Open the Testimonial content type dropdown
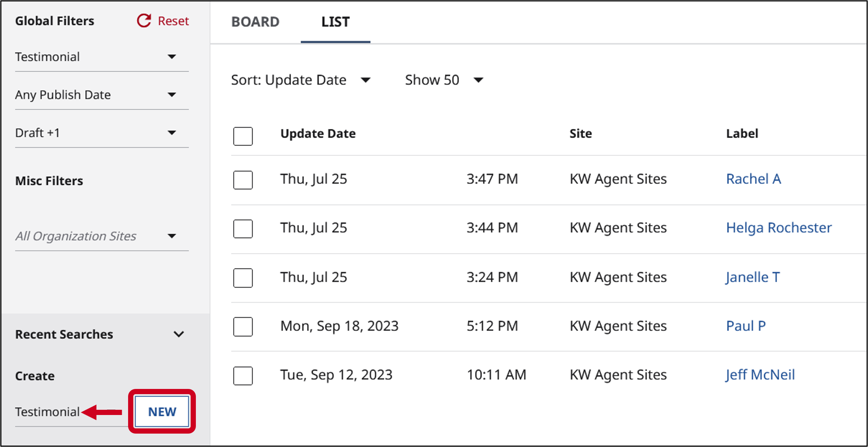The height and width of the screenshot is (447, 868). point(102,57)
